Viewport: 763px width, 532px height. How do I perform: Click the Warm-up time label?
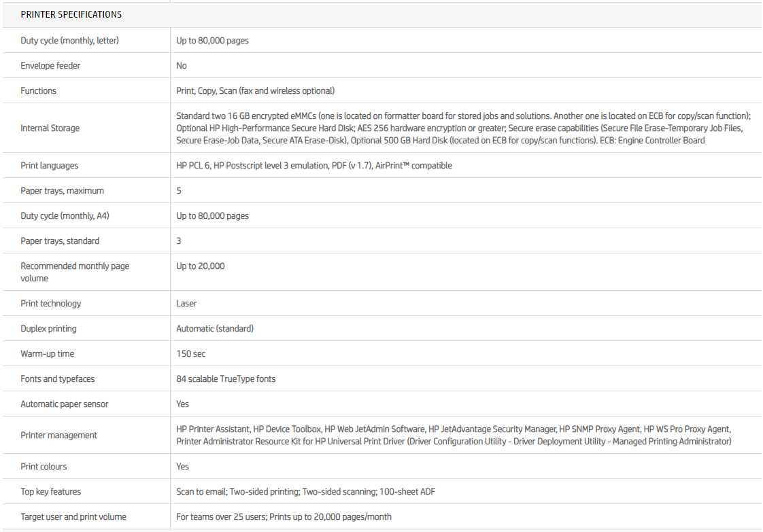[48, 354]
